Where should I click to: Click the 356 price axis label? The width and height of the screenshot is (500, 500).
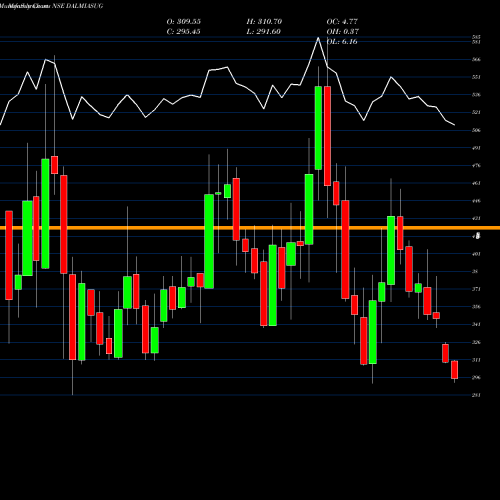476,307
